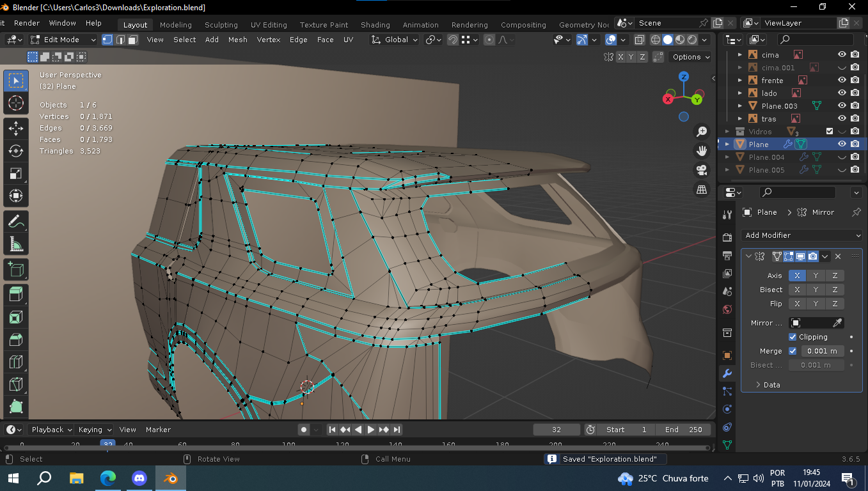Launch Microsoft Edge from taskbar
868x491 pixels.
107,478
